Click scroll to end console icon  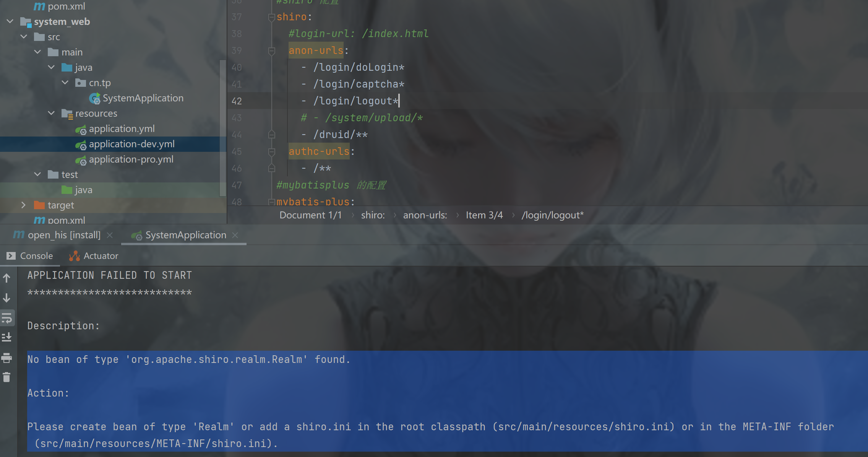(7, 337)
